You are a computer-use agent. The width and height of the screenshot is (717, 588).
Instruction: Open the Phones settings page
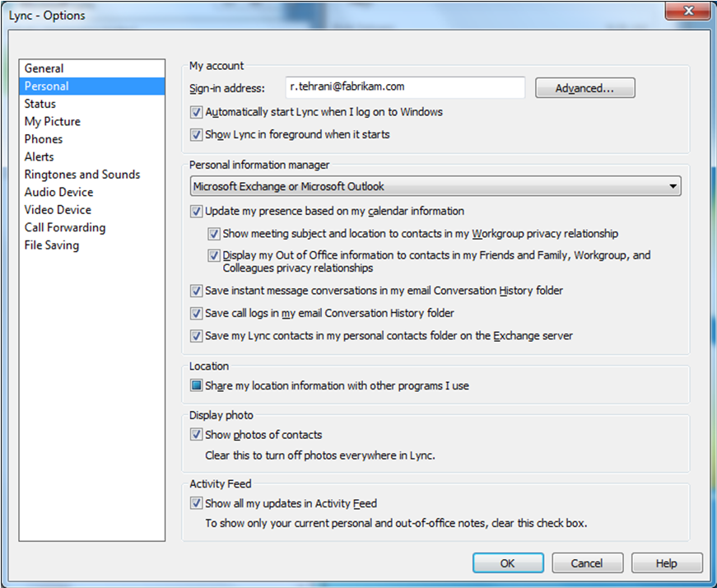click(44, 139)
